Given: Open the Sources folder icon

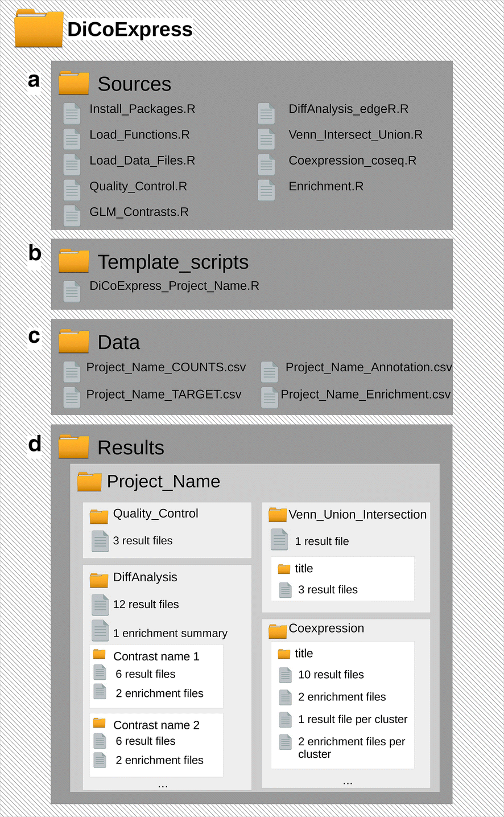Looking at the screenshot, I should 74,83.
